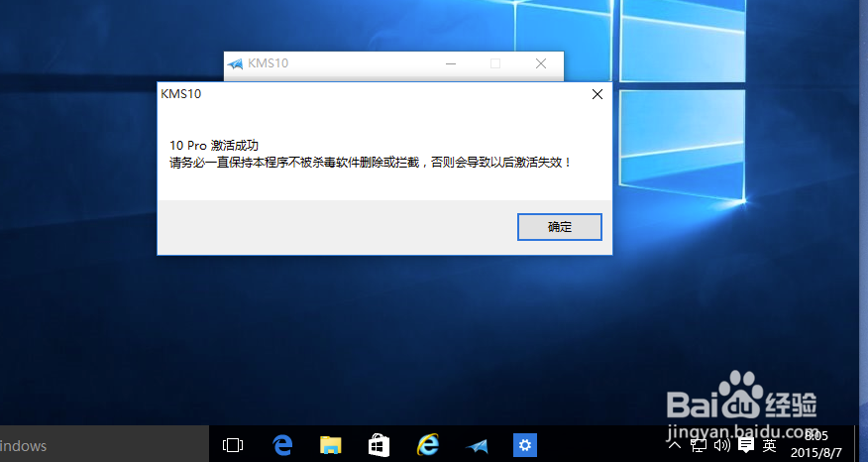Viewport: 868px width, 462px height.
Task: Switch to KMS10 app on taskbar
Action: (476, 445)
